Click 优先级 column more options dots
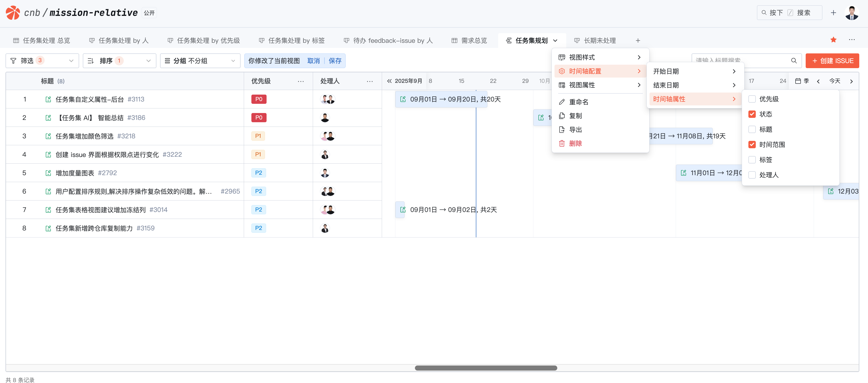868x383 pixels. (301, 81)
